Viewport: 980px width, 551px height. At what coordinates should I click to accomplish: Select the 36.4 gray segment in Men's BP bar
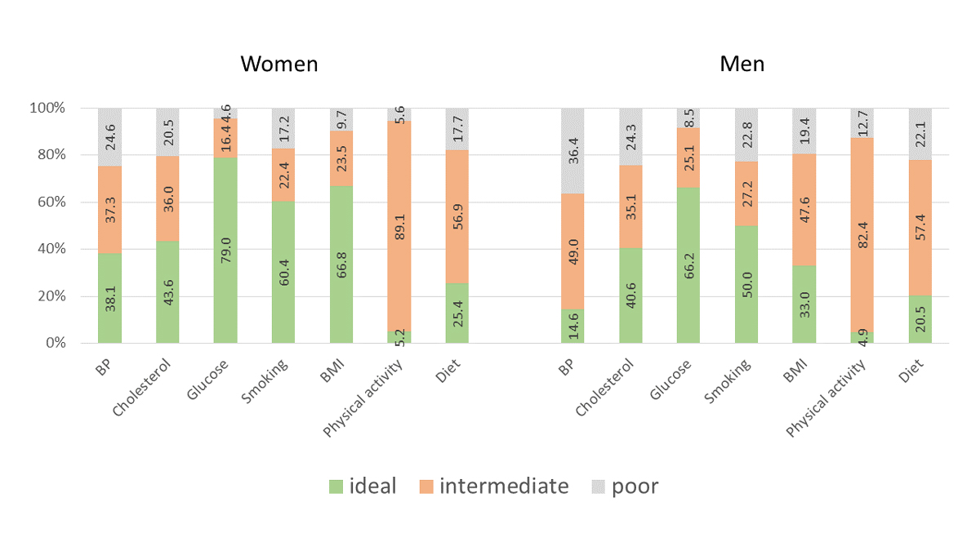pos(572,151)
